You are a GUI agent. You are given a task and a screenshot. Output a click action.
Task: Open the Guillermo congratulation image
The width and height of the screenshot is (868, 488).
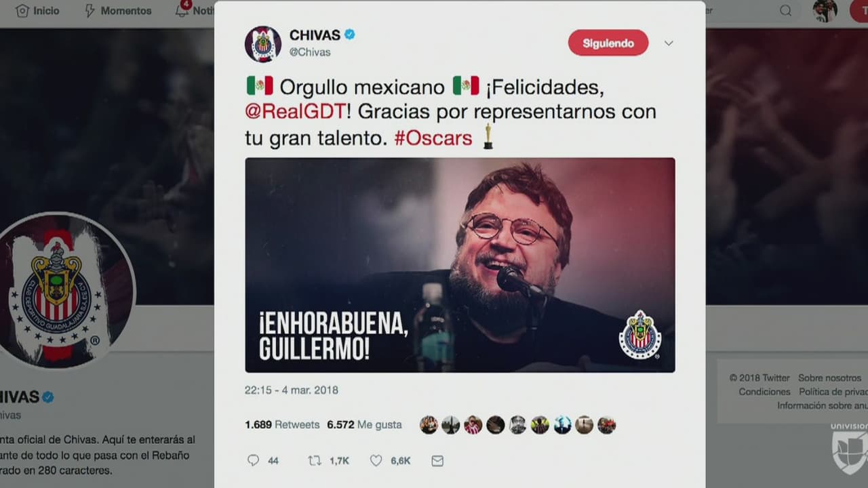click(460, 265)
